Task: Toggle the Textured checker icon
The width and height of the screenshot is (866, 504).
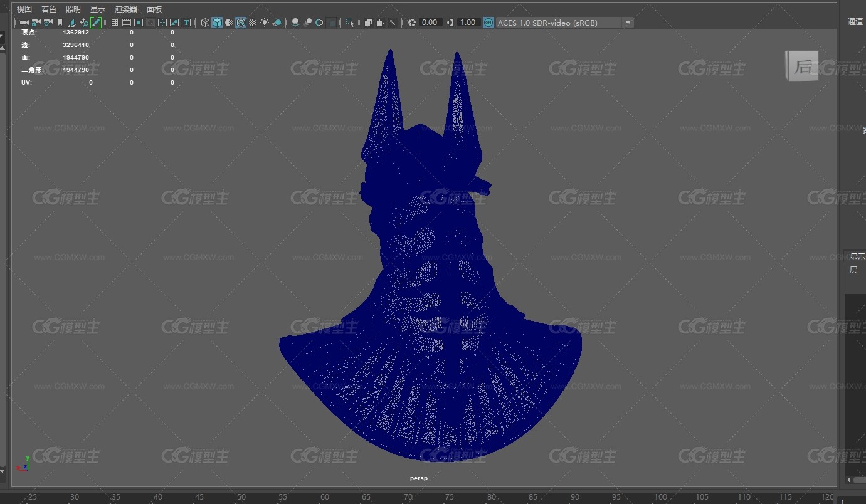Action: click(253, 23)
